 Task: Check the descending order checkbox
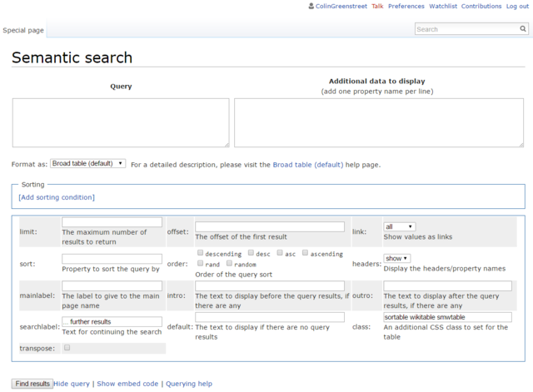click(200, 253)
